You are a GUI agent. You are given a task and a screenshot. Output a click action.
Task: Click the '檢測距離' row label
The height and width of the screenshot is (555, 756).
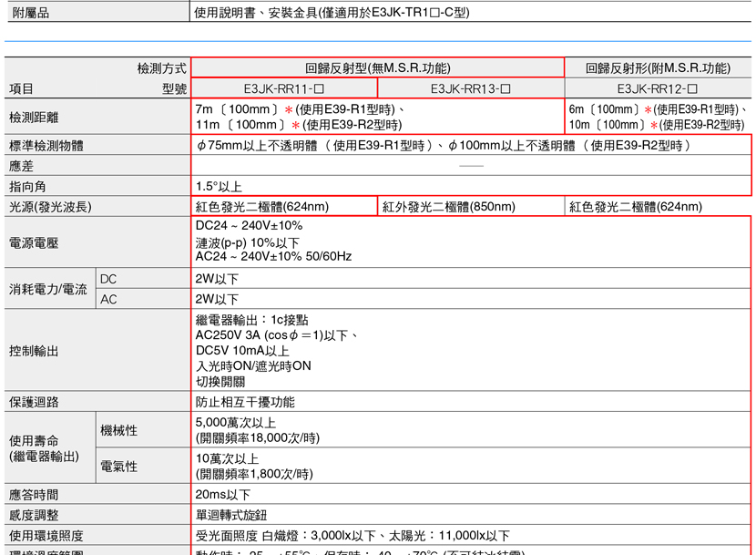pos(34,118)
